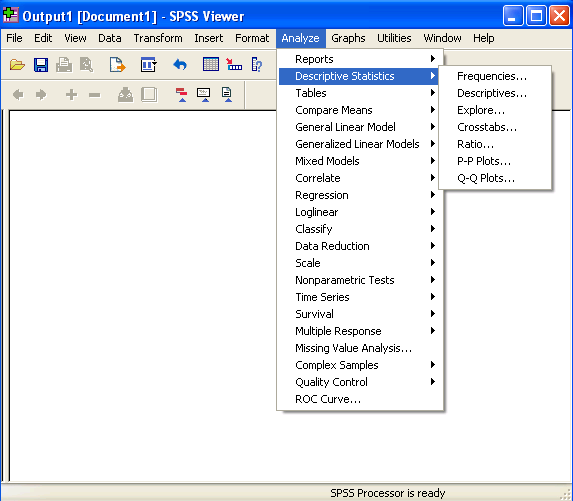
Task: Click the SPSS Viewer title bar app icon
Action: [x=10, y=15]
